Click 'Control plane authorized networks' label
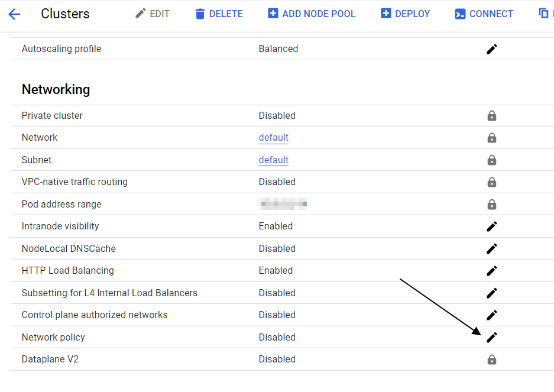 click(95, 315)
